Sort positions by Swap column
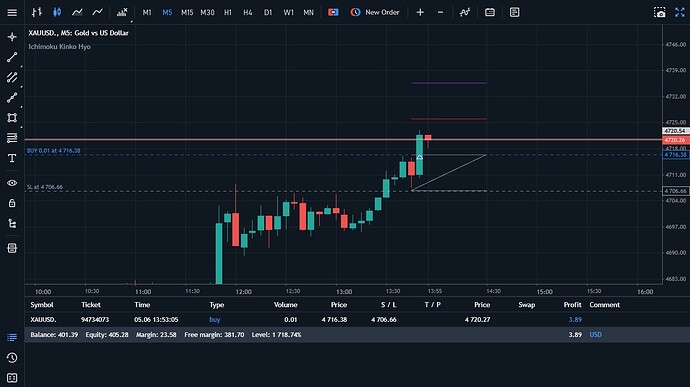The height and width of the screenshot is (387, 690). point(527,305)
